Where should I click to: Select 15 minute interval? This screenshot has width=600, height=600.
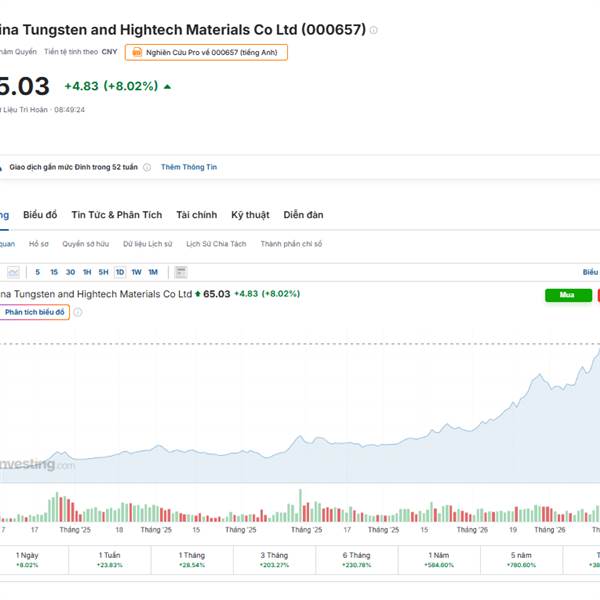[54, 272]
